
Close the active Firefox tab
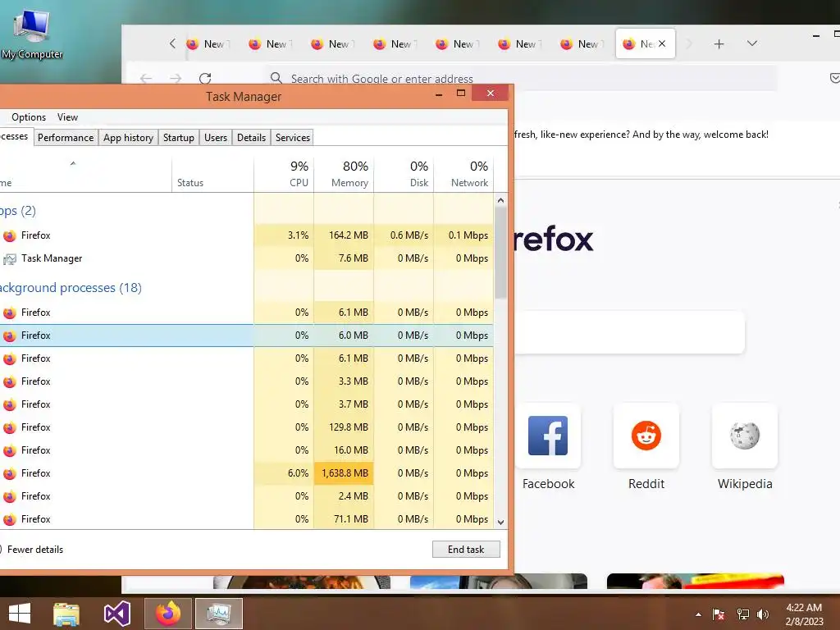tap(662, 43)
